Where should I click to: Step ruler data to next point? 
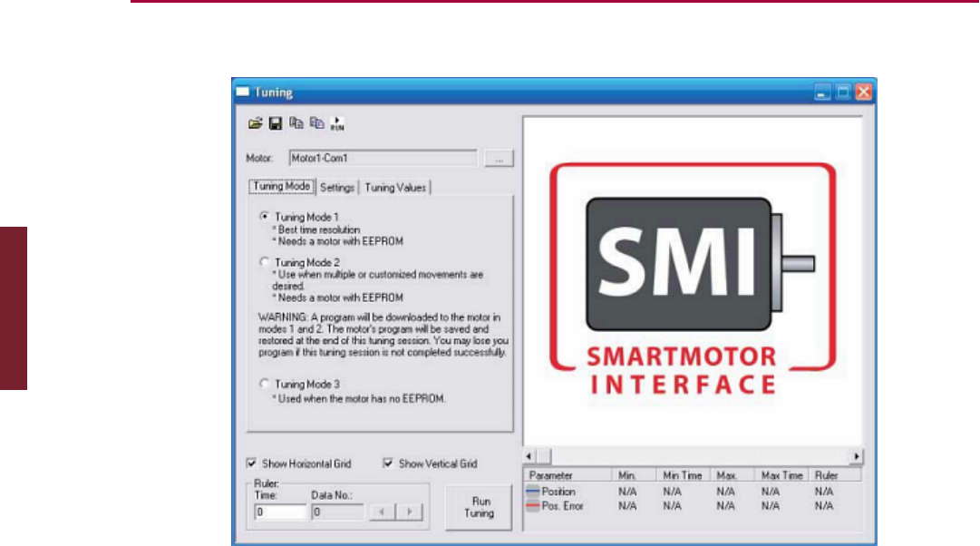click(410, 512)
